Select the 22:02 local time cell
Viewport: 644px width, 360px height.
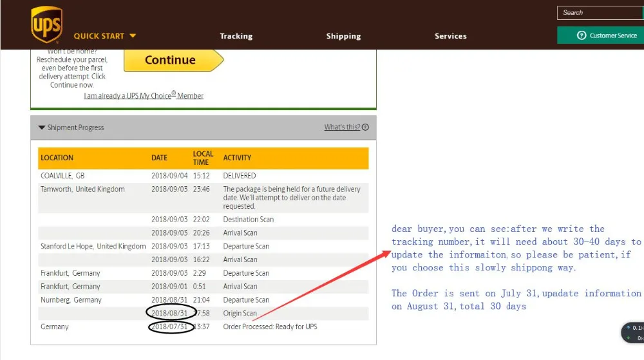coord(201,220)
